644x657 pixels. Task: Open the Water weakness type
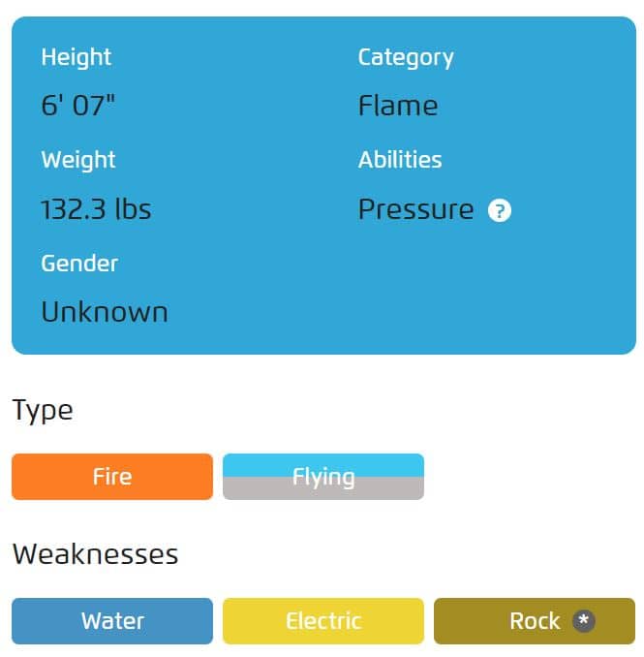coord(112,621)
